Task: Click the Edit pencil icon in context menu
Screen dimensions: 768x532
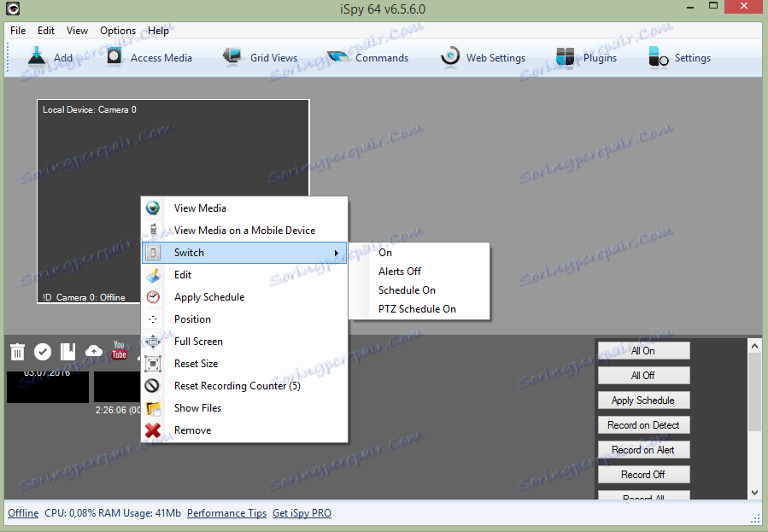Action: [x=153, y=275]
